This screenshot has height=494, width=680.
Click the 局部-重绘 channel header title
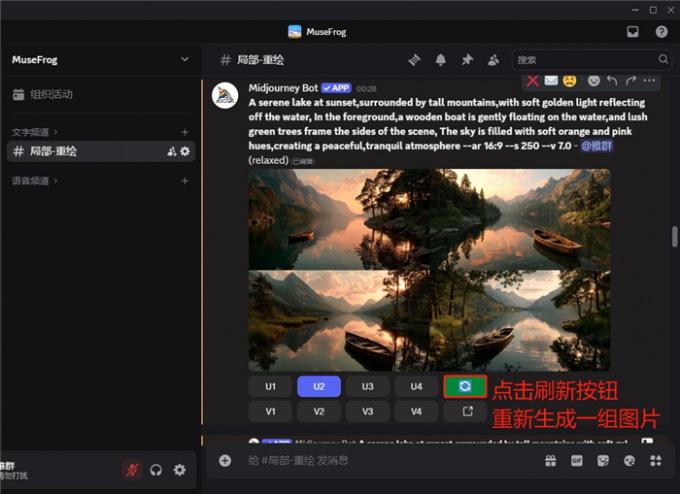[x=260, y=59]
